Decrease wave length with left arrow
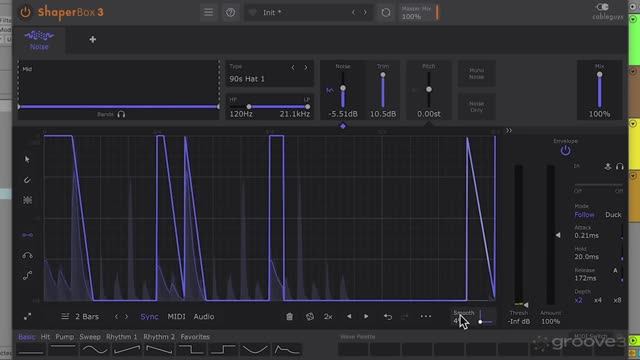640x360 pixels. click(x=116, y=316)
